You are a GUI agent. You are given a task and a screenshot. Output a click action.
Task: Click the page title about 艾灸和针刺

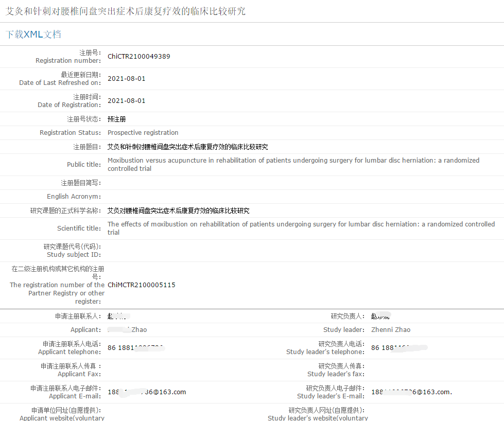pyautogui.click(x=126, y=11)
